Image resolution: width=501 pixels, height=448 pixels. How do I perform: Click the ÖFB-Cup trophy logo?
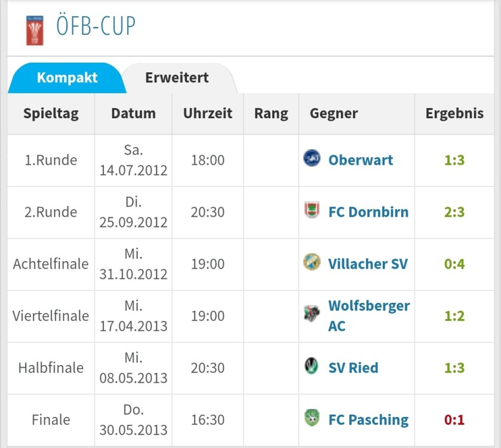[35, 30]
